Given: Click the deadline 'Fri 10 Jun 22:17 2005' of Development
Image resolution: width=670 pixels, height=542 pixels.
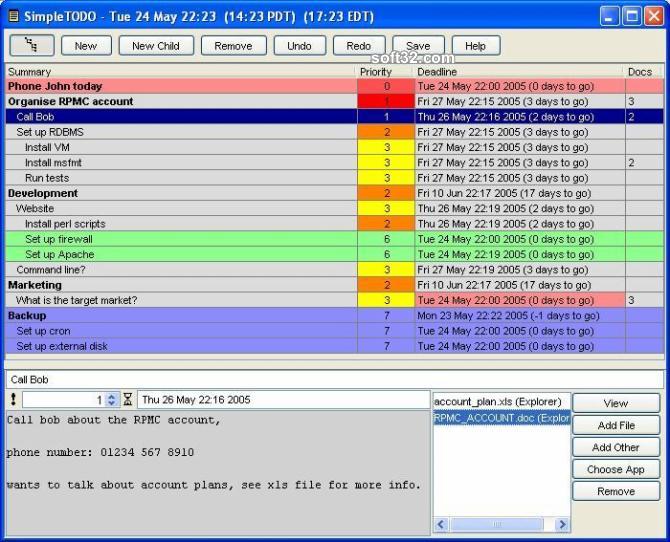Looking at the screenshot, I should point(520,193).
